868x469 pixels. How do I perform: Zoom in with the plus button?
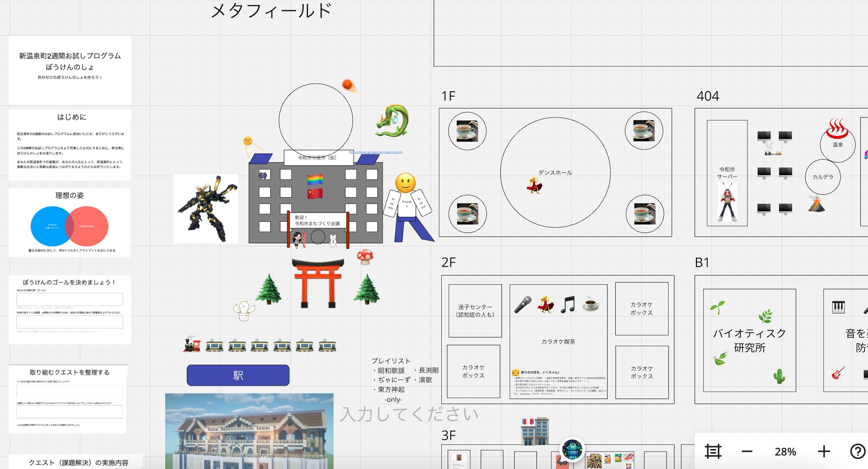pos(824,451)
